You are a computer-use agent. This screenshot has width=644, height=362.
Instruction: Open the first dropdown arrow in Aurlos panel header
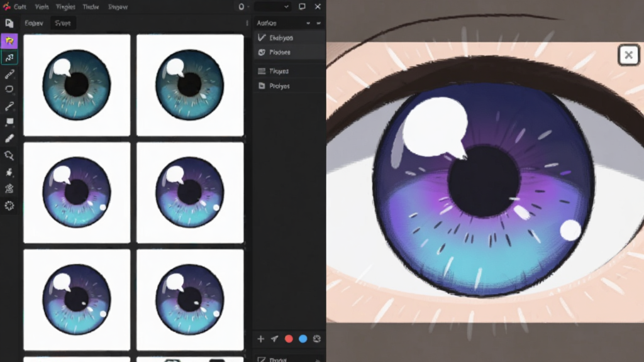point(308,23)
